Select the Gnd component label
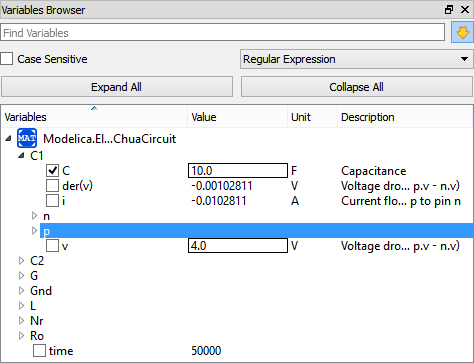This screenshot has width=474, height=363. [41, 291]
